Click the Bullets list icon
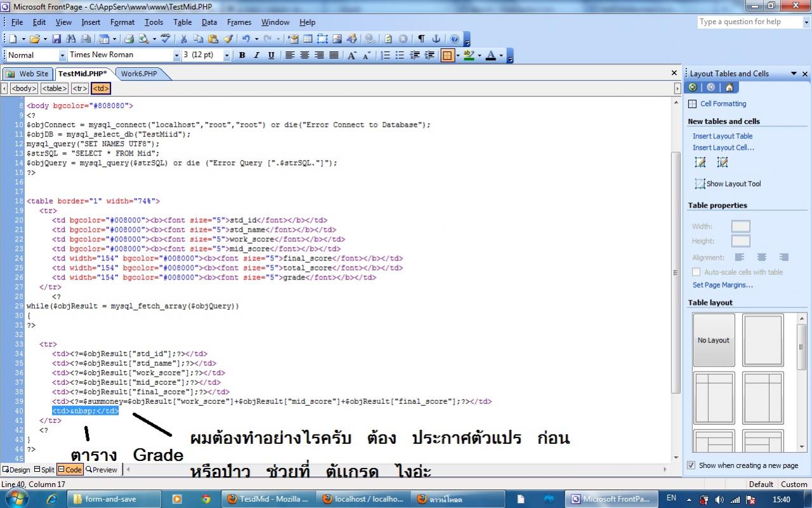The height and width of the screenshot is (508, 812). click(x=400, y=55)
